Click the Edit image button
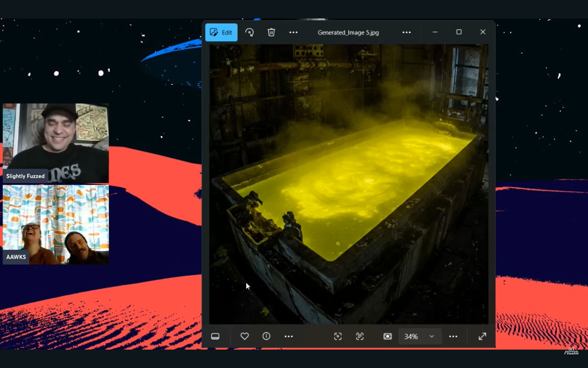 [221, 32]
